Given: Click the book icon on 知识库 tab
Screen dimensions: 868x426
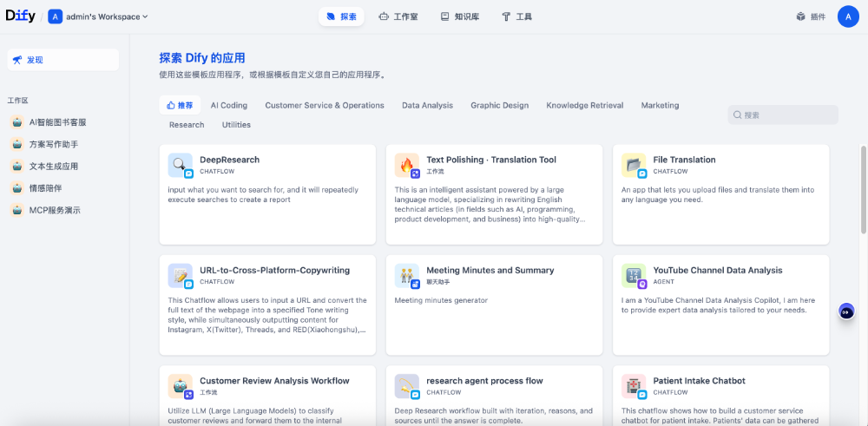Looking at the screenshot, I should tap(444, 16).
